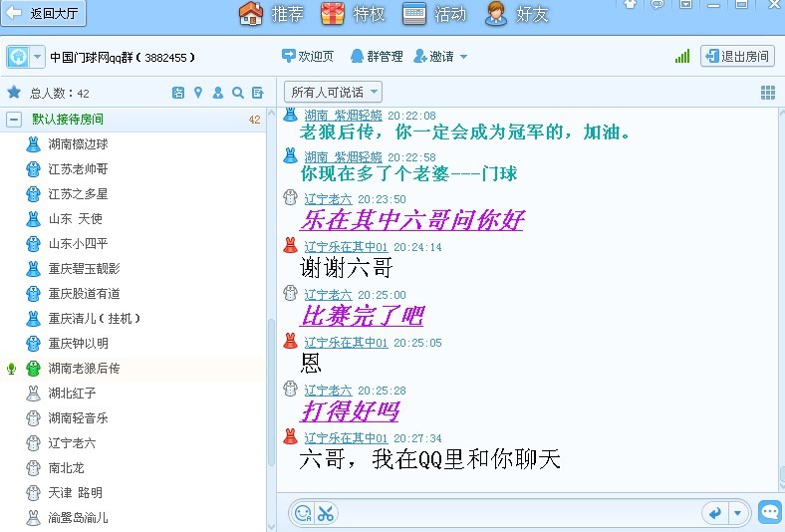Click the 辽宁乐在其中01 sender name link
Viewport: 785px width, 532px height.
tap(346, 246)
